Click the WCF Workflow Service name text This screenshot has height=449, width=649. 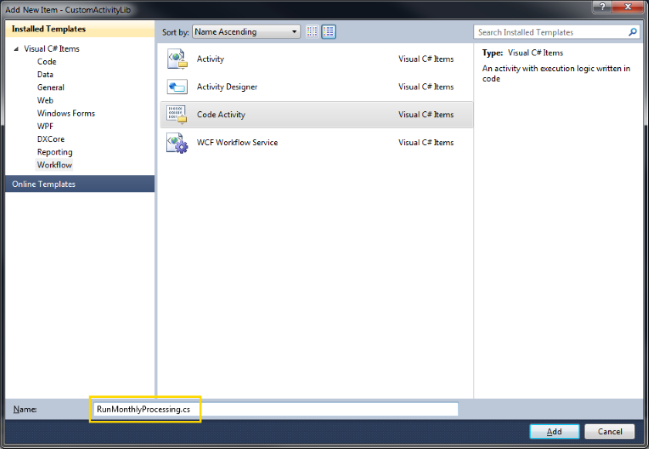click(x=237, y=142)
